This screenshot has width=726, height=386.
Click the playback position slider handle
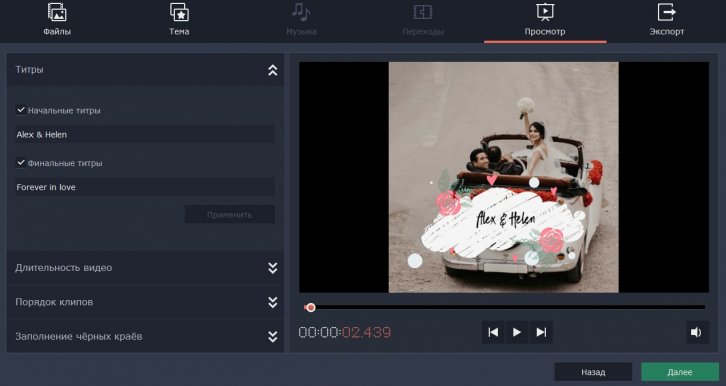tap(311, 307)
